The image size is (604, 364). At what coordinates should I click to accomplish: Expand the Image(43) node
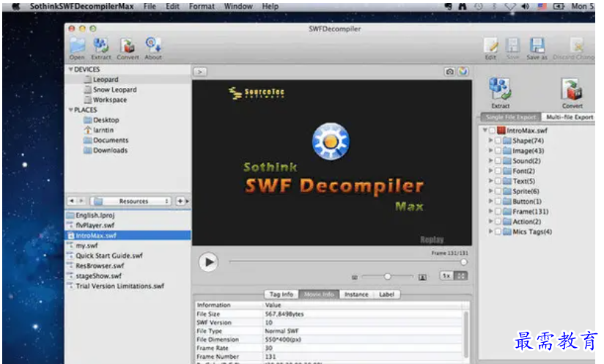[490, 150]
